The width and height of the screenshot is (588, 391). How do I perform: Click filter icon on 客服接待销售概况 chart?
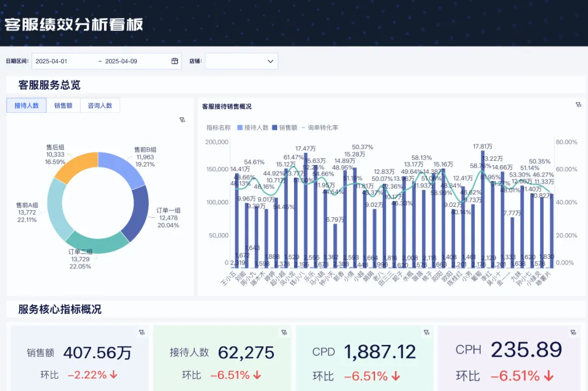point(578,105)
